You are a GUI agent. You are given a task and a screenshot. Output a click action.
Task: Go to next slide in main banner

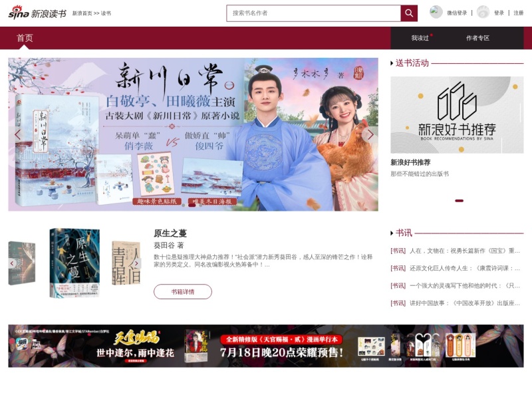pos(370,134)
